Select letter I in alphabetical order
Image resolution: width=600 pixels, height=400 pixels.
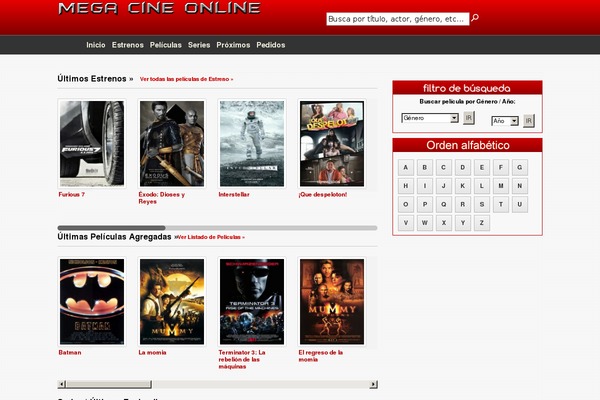click(425, 186)
